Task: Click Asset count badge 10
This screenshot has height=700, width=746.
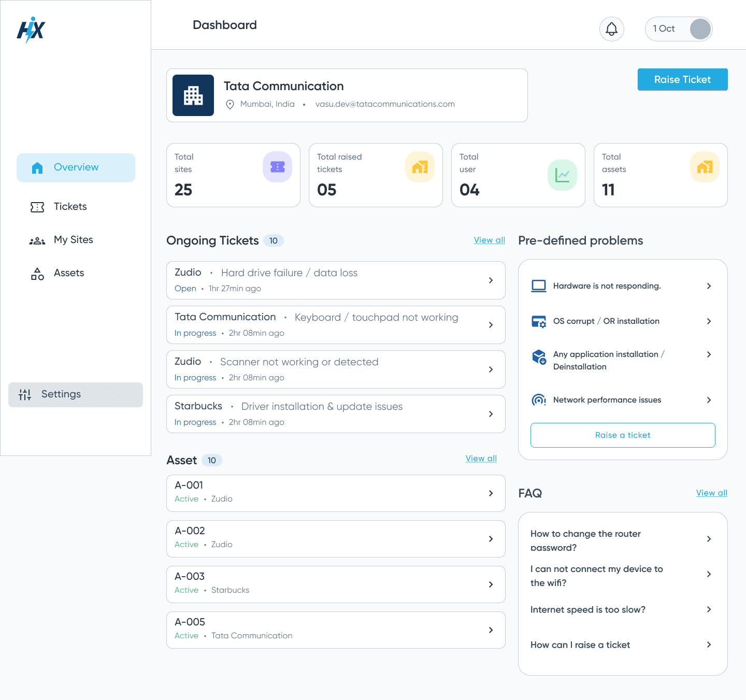Action: (212, 460)
